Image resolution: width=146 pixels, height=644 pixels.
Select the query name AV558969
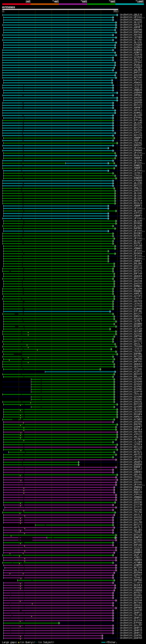click(8, 8)
